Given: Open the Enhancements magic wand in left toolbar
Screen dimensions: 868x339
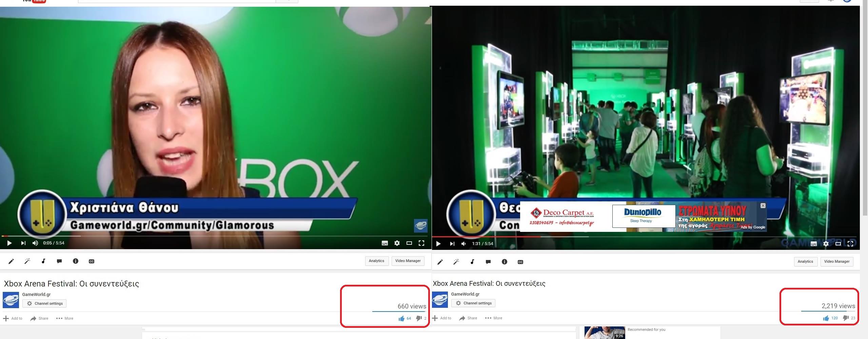Looking at the screenshot, I should [27, 261].
